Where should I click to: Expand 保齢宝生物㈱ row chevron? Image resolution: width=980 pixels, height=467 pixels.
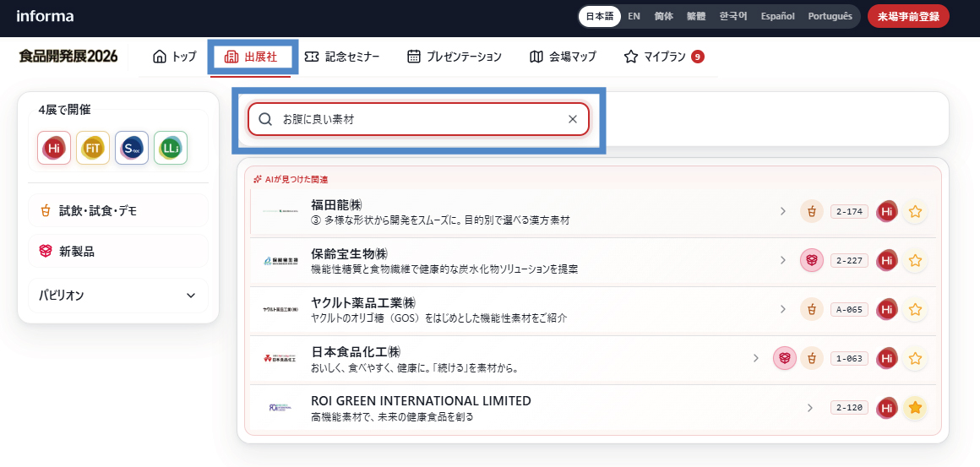click(x=782, y=260)
